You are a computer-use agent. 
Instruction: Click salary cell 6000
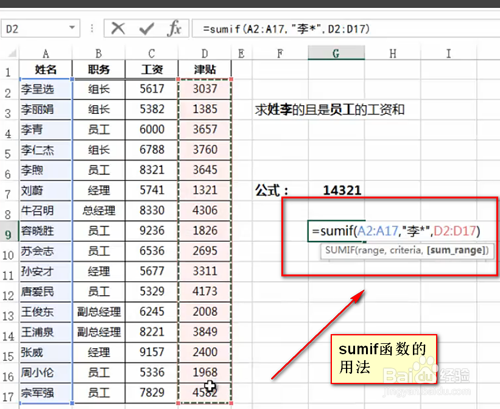[x=152, y=130]
